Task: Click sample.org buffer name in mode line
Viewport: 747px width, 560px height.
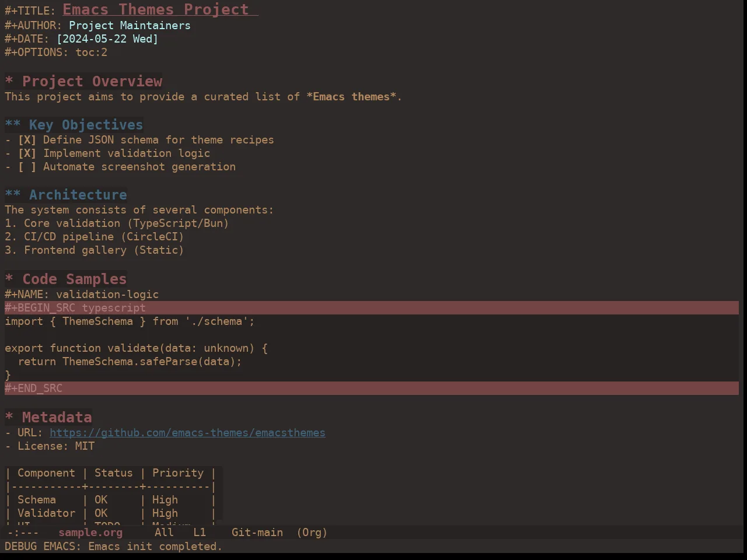Action: coord(90,533)
